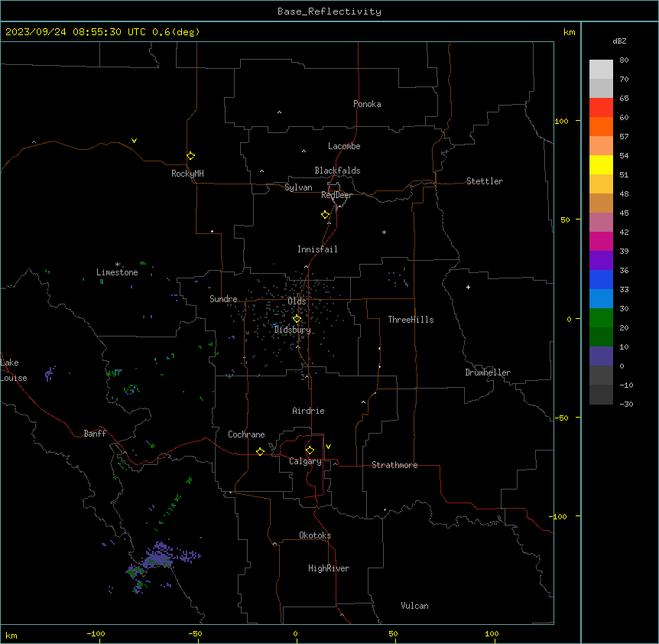Click the yellow diamond marker below Cochrane
659x644 pixels.
pos(260,451)
